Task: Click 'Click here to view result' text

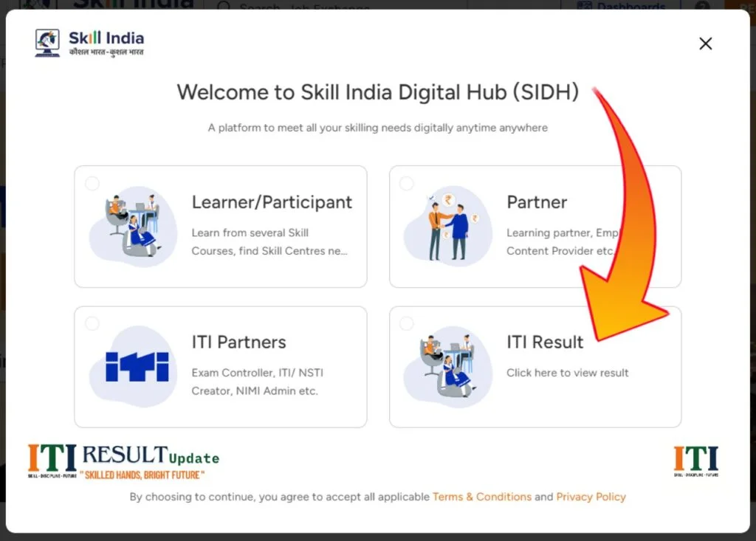Action: (568, 373)
